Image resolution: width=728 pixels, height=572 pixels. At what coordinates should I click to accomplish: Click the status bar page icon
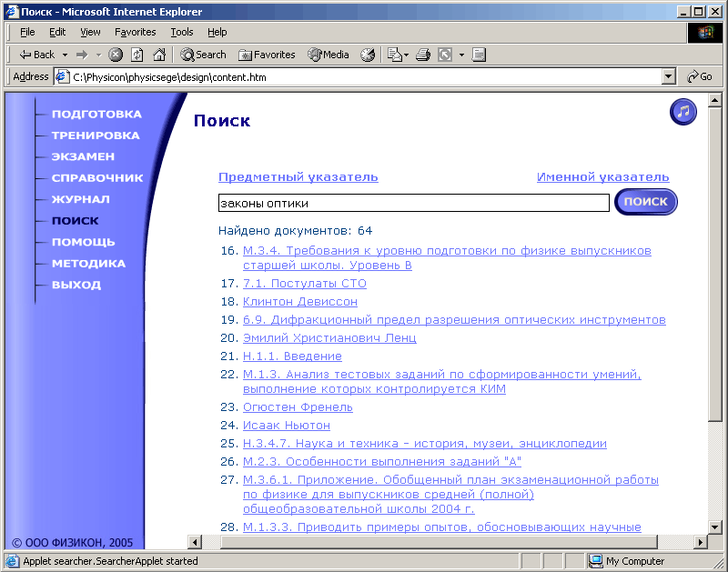[13, 561]
